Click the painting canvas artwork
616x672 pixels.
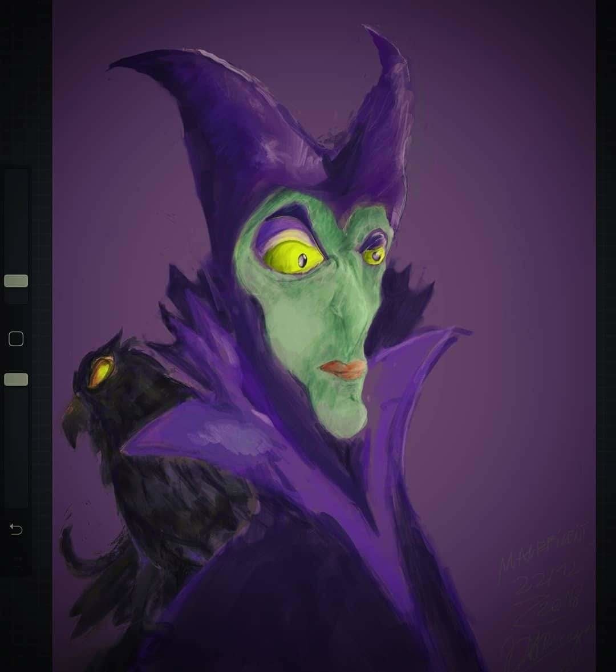coord(324,336)
